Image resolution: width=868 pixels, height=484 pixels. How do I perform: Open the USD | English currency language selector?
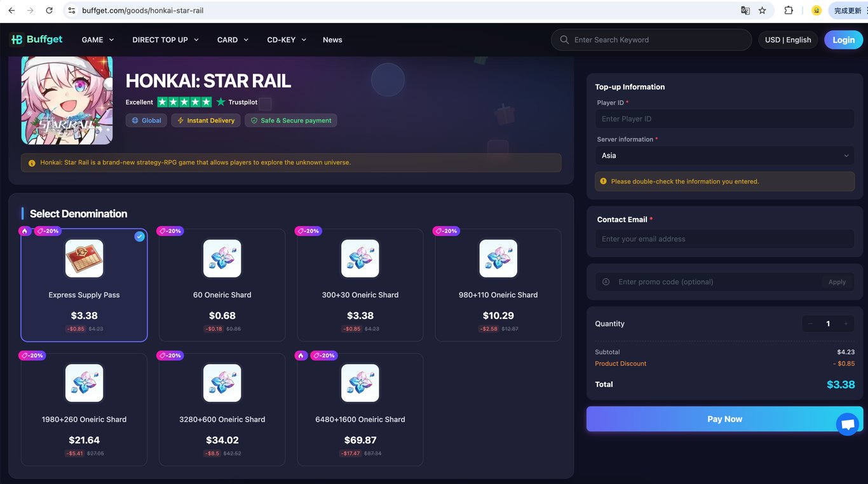click(x=788, y=39)
